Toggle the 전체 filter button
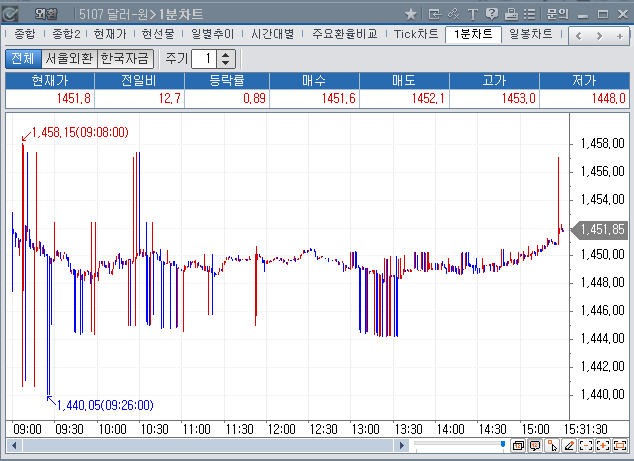 (x=22, y=59)
